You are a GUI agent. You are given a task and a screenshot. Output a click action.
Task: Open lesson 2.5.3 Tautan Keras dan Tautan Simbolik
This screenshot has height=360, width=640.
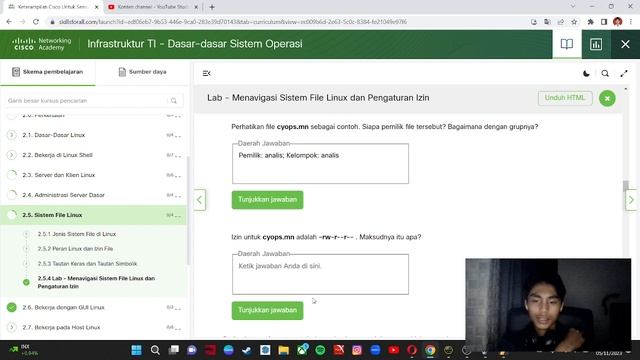[87, 264]
